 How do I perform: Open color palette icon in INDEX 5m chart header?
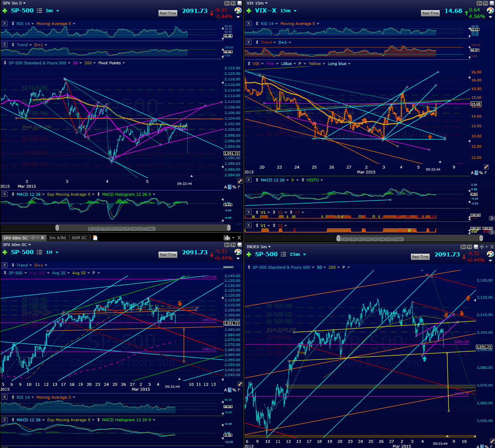pyautogui.click(x=490, y=254)
